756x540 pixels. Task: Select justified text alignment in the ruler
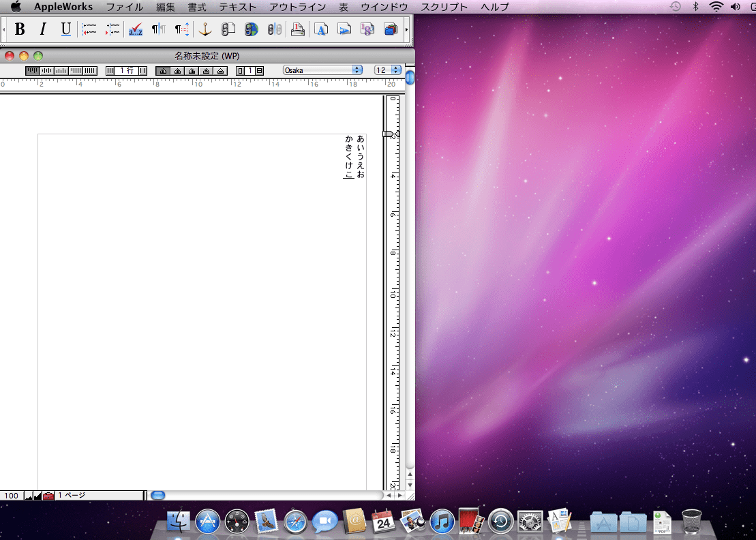(76, 71)
